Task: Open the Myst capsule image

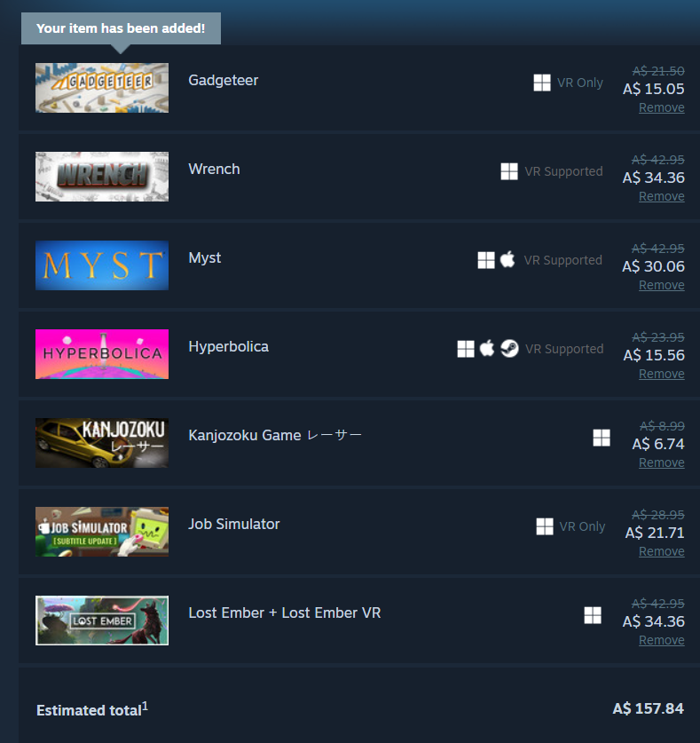Action: point(102,265)
